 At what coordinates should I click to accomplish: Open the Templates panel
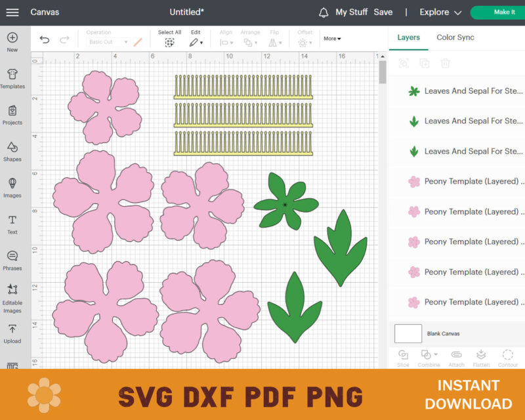click(x=13, y=77)
